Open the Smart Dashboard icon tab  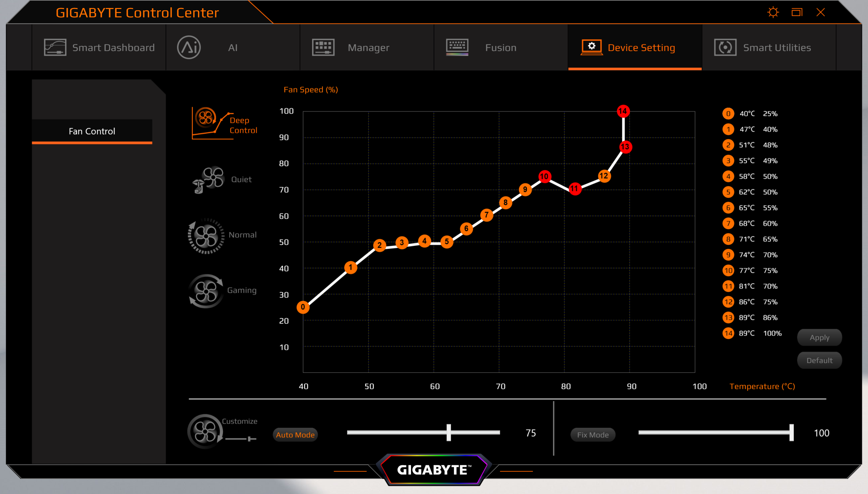coord(55,47)
